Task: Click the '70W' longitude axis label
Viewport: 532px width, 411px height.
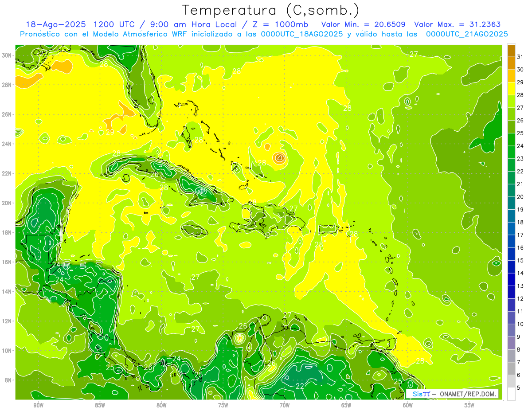Action: click(285, 405)
